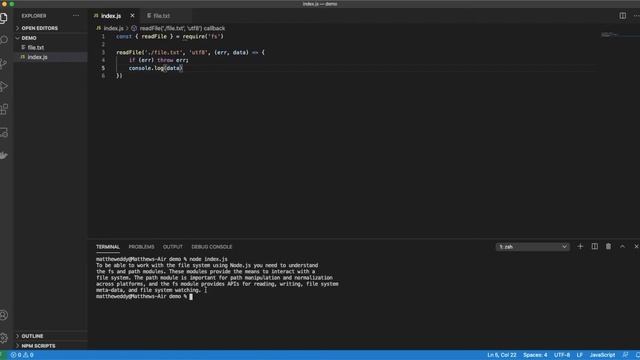Open editor more actions menu
This screenshot has width=640, height=360.
tap(636, 16)
